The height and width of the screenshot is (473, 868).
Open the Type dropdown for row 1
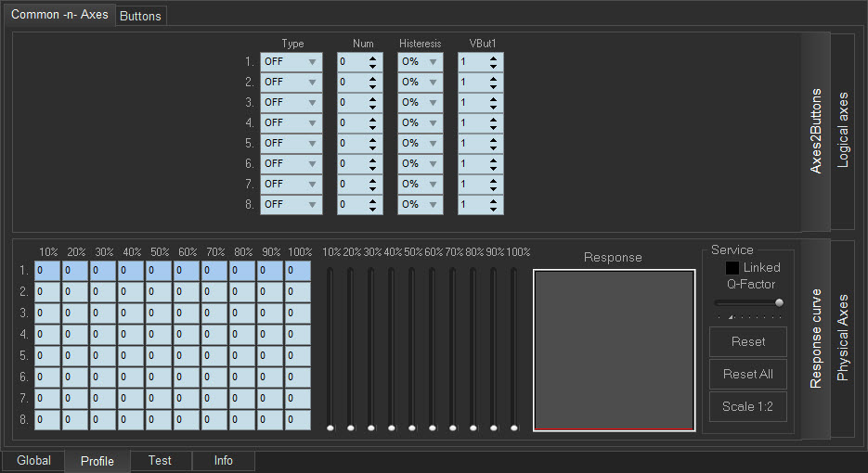[291, 62]
